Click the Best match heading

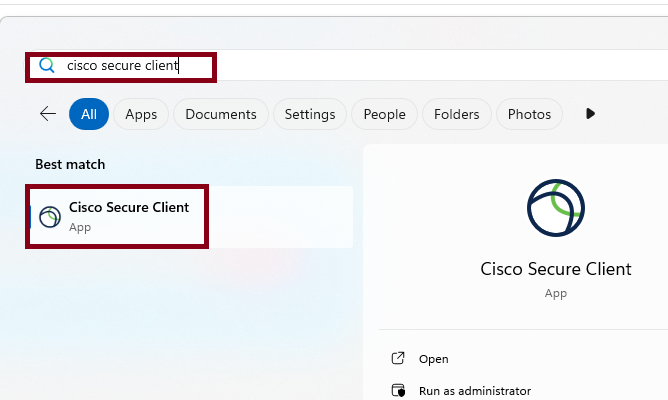70,164
